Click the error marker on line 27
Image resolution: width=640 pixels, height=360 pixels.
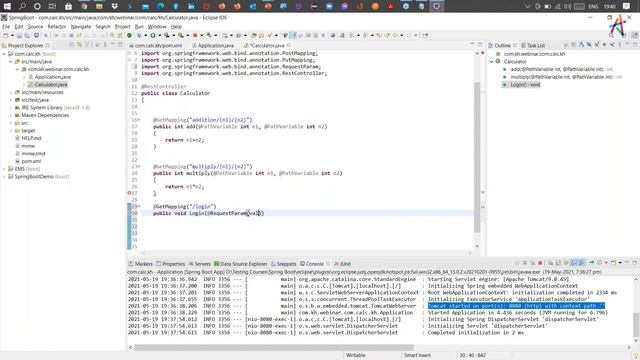tap(129, 193)
